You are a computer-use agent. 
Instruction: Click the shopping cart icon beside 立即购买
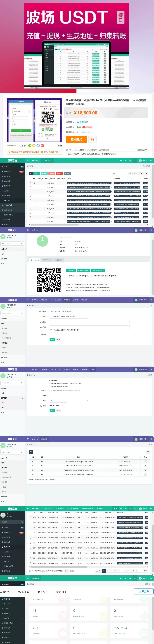point(92,139)
